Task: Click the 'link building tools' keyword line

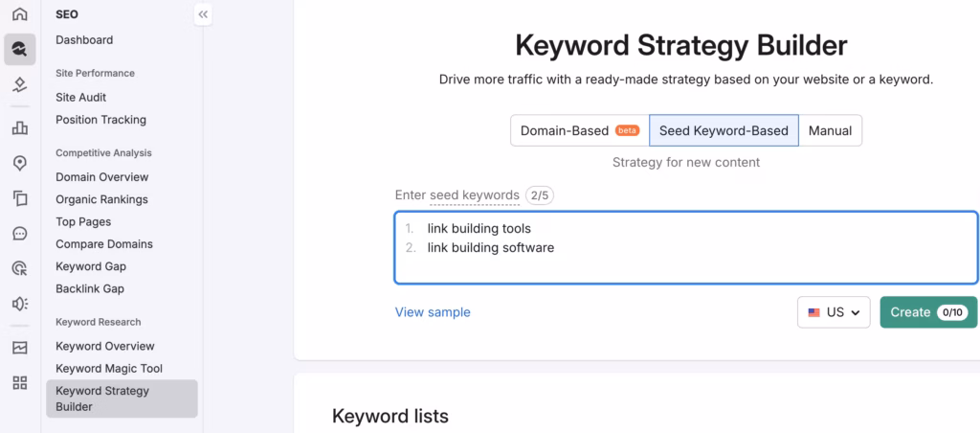Action: click(x=479, y=228)
